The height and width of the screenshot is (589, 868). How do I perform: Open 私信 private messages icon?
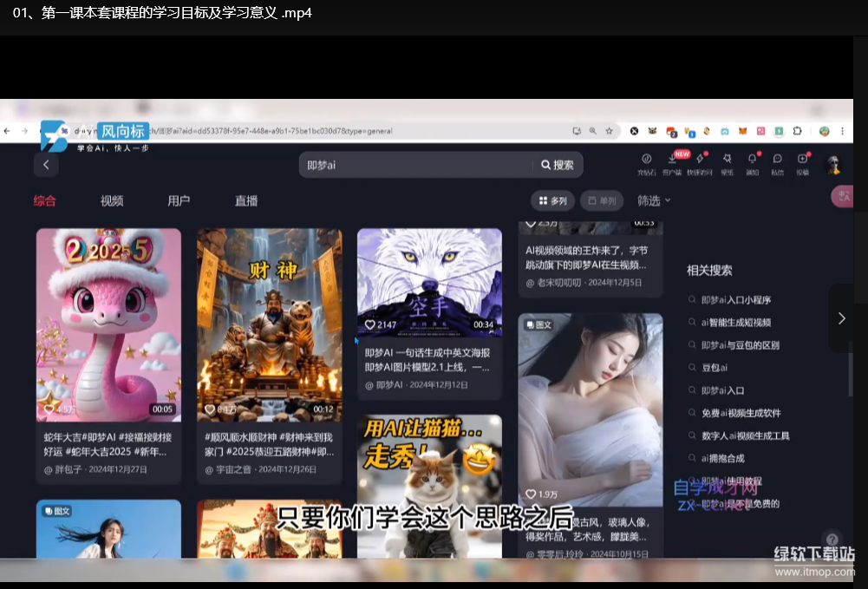point(777,161)
